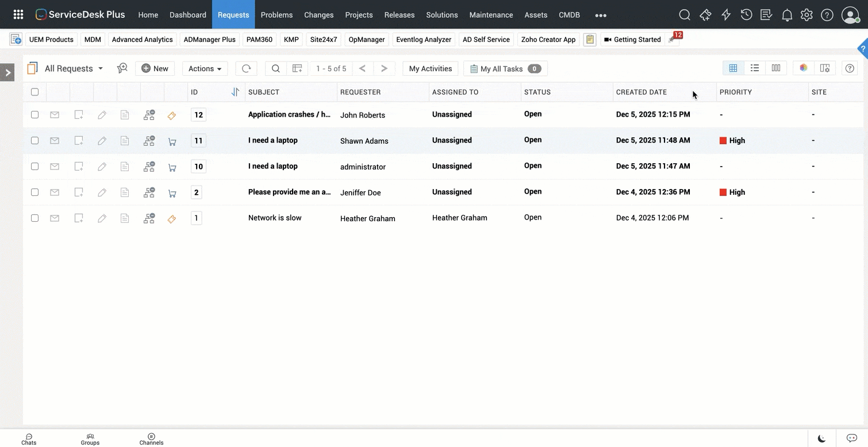Sort by the ID column arrows
868x447 pixels.
coord(235,92)
